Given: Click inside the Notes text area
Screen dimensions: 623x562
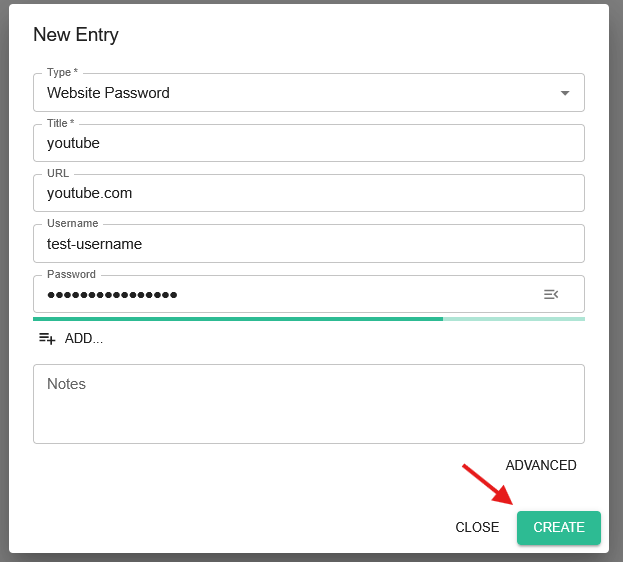Looking at the screenshot, I should tap(309, 404).
